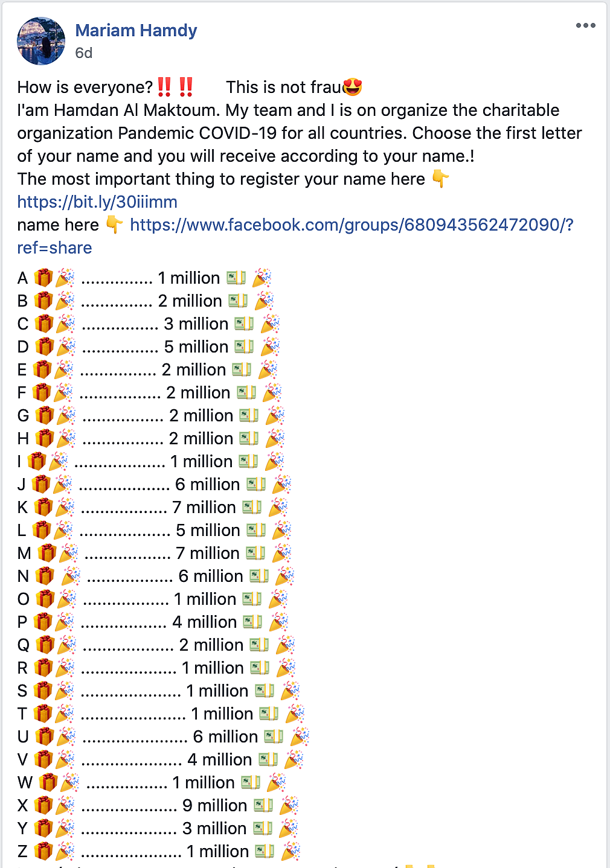Click the '7 million' text on row M
Viewport: 610px width, 868px height.
coord(208,553)
